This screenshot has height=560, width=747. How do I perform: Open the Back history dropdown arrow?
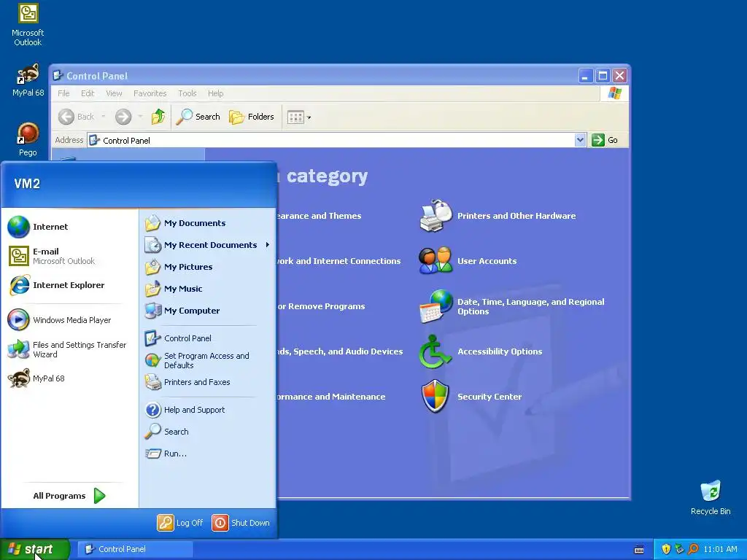click(x=103, y=117)
